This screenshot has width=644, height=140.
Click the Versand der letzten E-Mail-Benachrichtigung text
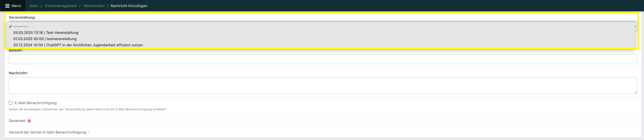point(49,132)
